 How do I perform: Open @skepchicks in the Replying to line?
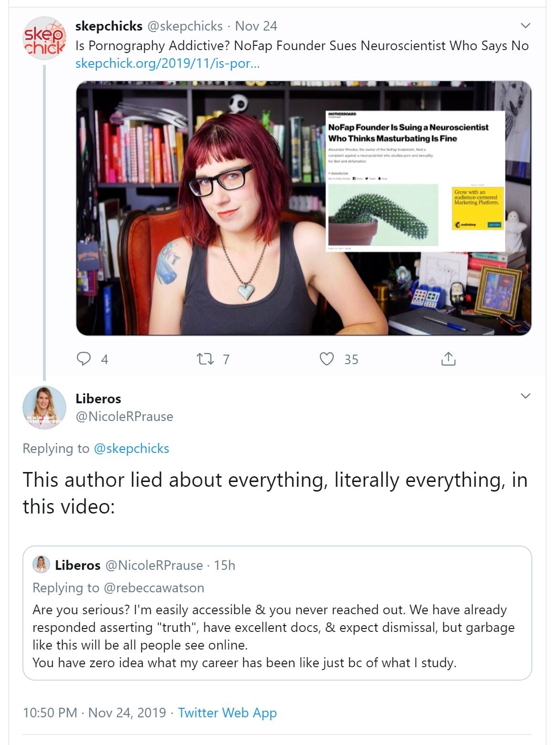pyautogui.click(x=132, y=449)
